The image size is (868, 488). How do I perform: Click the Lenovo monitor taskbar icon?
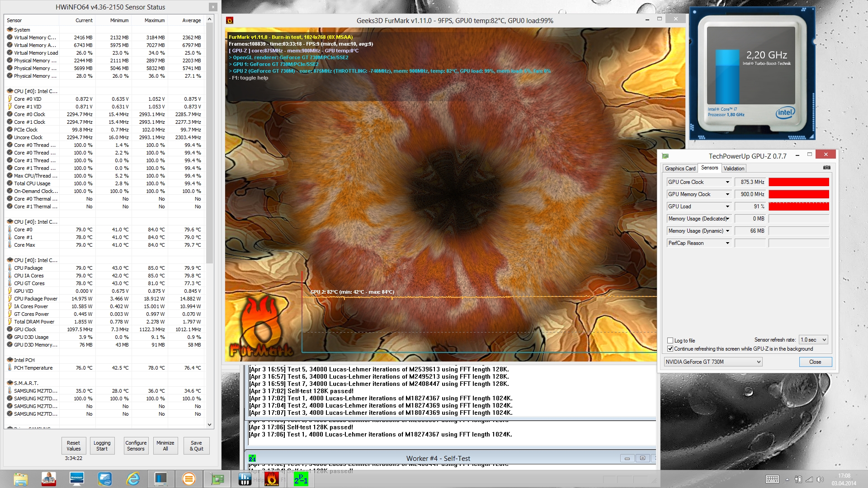click(x=77, y=479)
